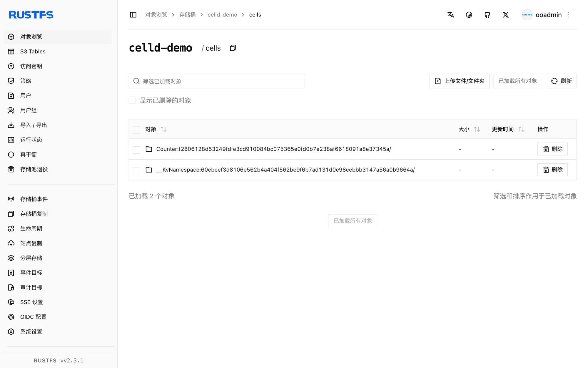Viewport: 588px width, 368px height.
Task: Click the 生命周期 icon
Action: point(11,229)
